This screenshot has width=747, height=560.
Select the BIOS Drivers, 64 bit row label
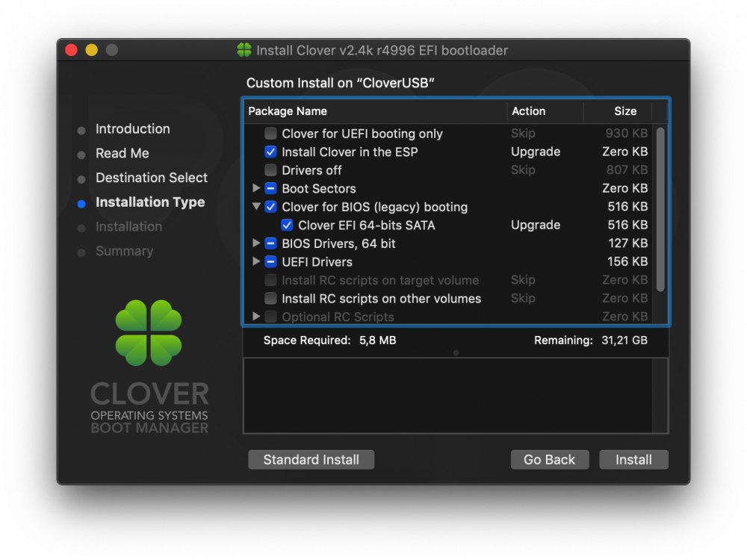(x=338, y=243)
